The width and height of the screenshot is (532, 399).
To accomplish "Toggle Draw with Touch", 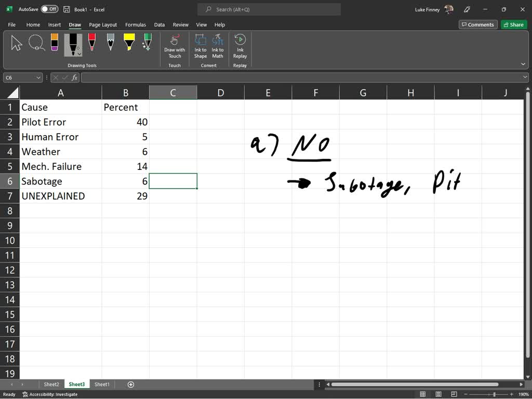I will click(x=175, y=46).
